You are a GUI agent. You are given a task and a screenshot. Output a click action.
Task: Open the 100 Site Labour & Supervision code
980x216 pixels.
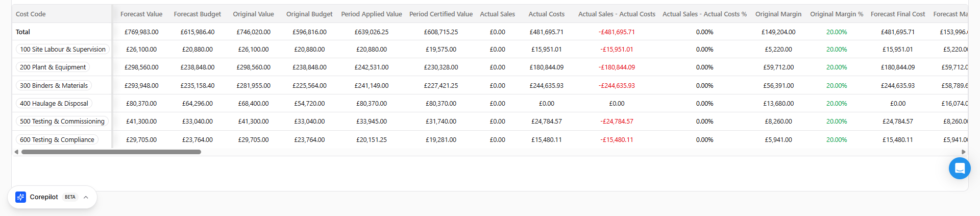pos(63,50)
